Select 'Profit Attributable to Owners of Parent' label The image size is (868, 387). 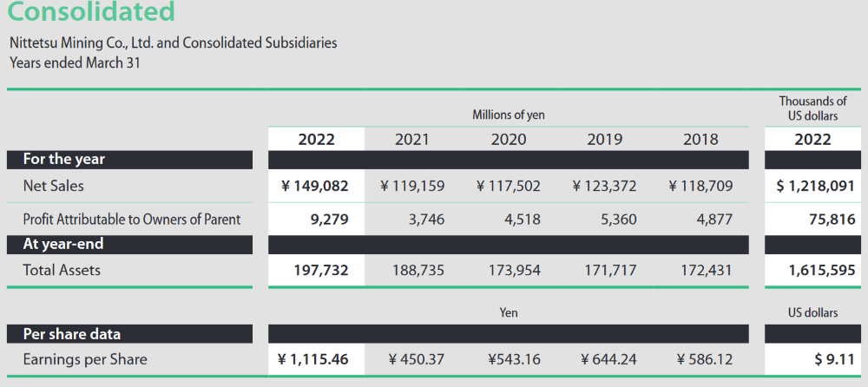pos(132,220)
